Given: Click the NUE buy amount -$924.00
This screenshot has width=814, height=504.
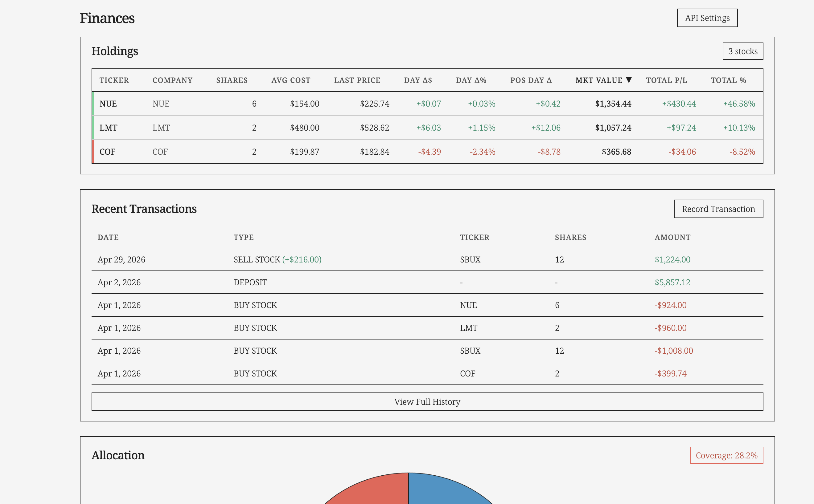Looking at the screenshot, I should (x=671, y=305).
